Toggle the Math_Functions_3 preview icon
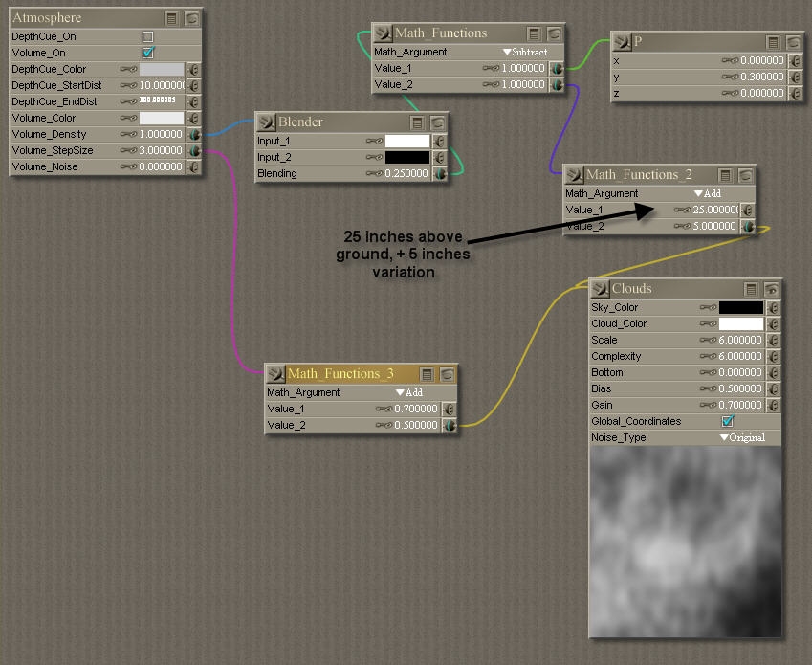This screenshot has width=812, height=665. (447, 374)
